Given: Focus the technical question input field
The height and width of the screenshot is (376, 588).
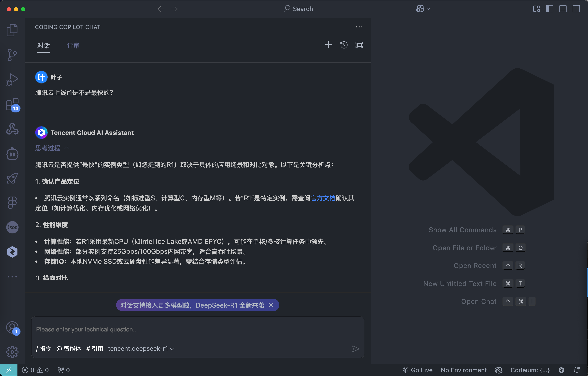Looking at the screenshot, I should (x=197, y=330).
